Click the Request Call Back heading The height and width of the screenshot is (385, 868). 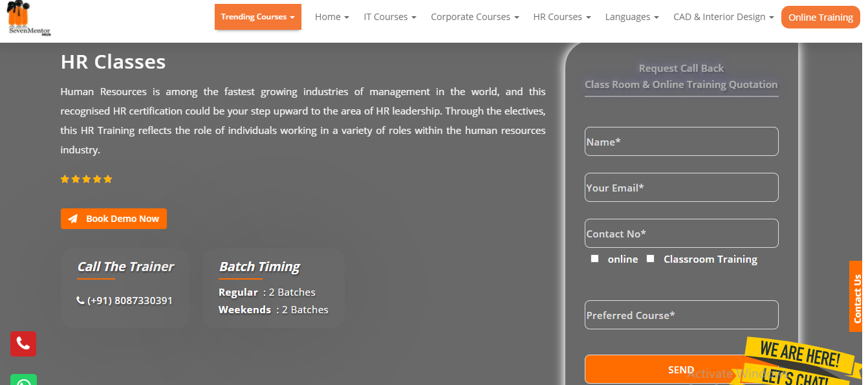coord(681,68)
